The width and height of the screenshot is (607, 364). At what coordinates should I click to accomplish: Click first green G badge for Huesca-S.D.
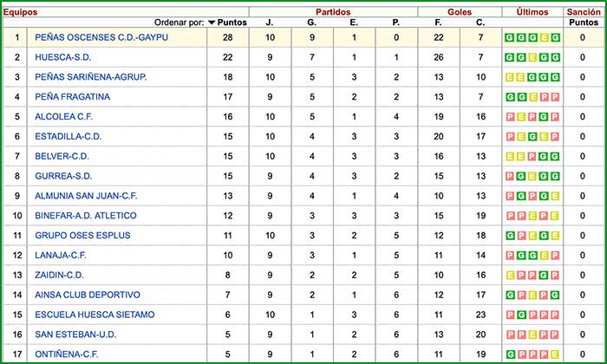(x=510, y=57)
